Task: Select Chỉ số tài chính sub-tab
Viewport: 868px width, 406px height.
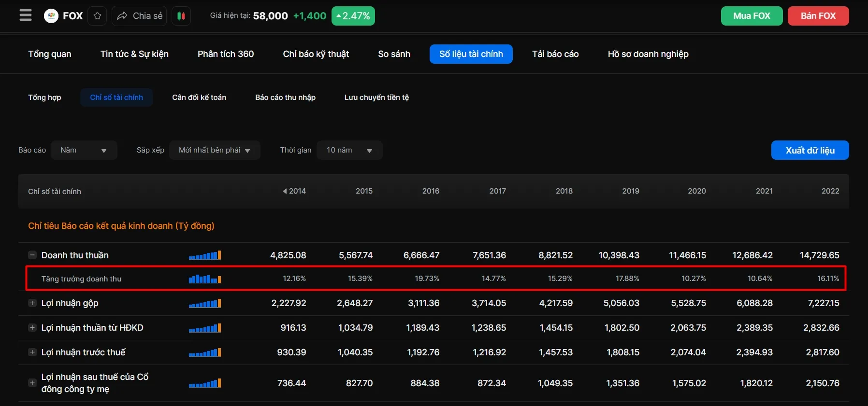Action: (116, 98)
